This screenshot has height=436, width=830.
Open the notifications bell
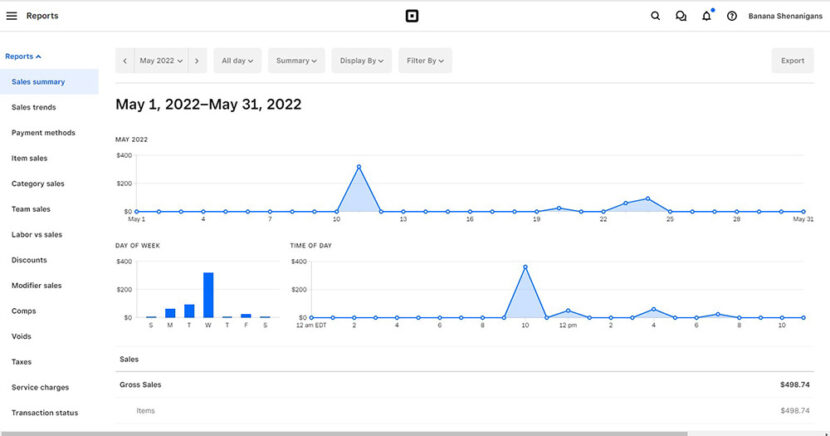[x=707, y=16]
